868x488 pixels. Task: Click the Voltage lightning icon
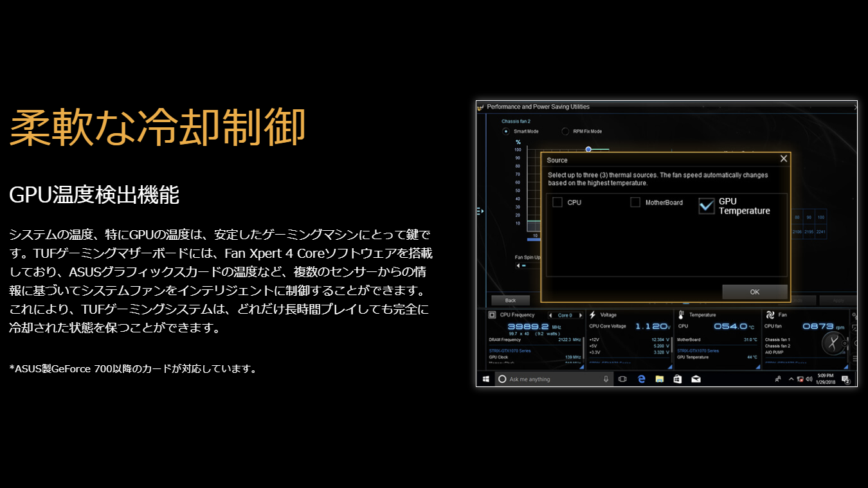click(592, 314)
